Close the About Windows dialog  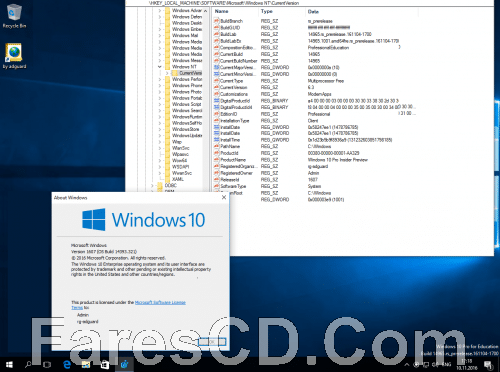[x=224, y=197]
